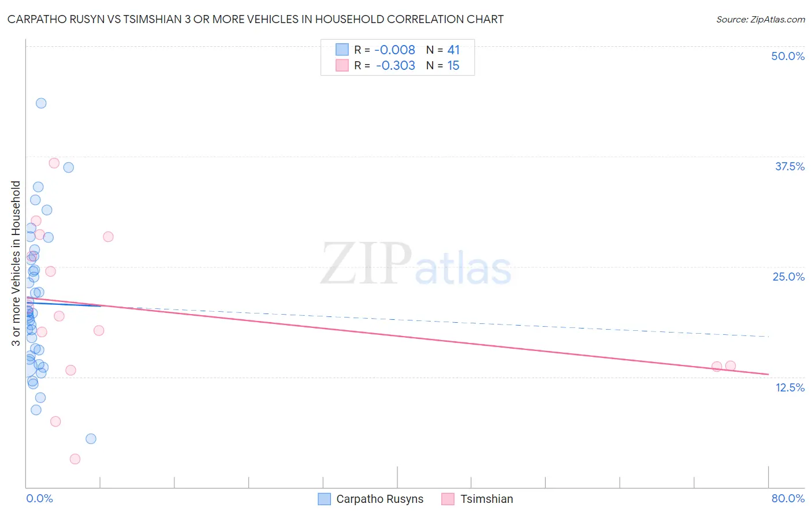Viewport: 812px width, 515px height.
Task: Click the blue Carpatho Rusyns legend swatch
Action: (325, 499)
